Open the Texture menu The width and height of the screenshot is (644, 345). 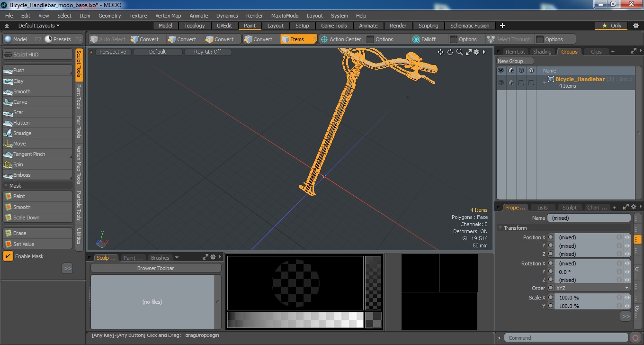pos(138,16)
